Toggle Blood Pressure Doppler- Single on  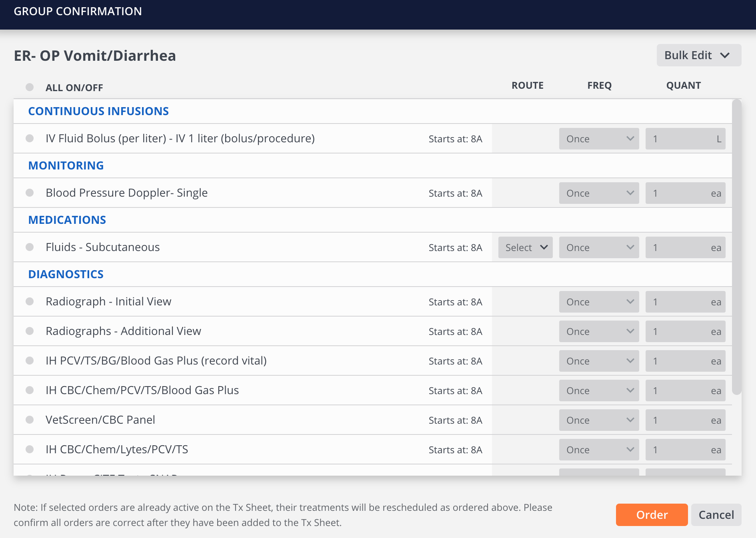(30, 193)
